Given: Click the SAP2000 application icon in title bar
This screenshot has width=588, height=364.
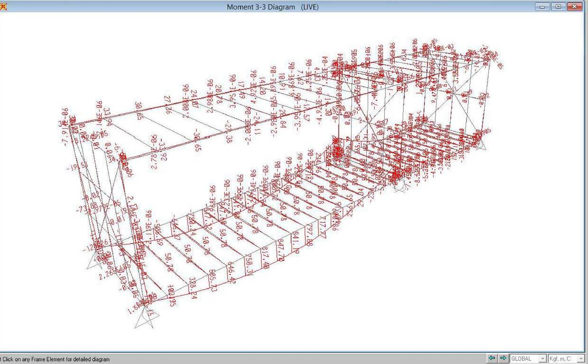Looking at the screenshot, I should [x=3, y=7].
